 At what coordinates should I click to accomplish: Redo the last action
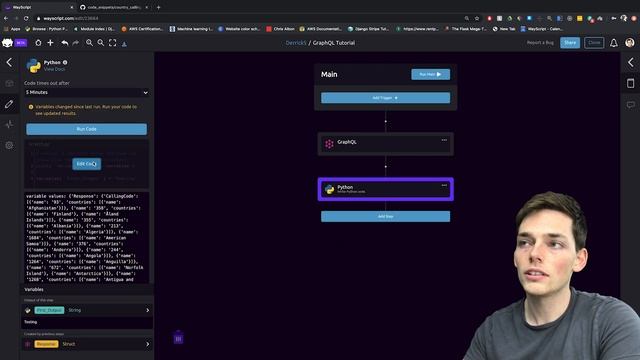[76, 43]
